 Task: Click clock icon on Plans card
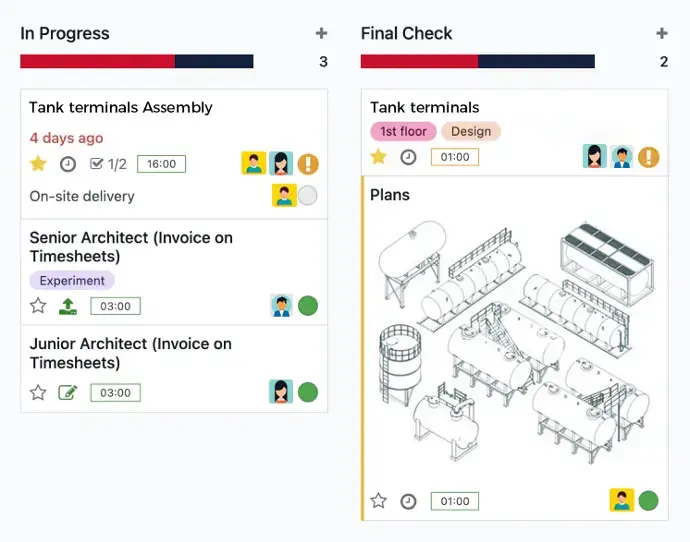pyautogui.click(x=408, y=501)
